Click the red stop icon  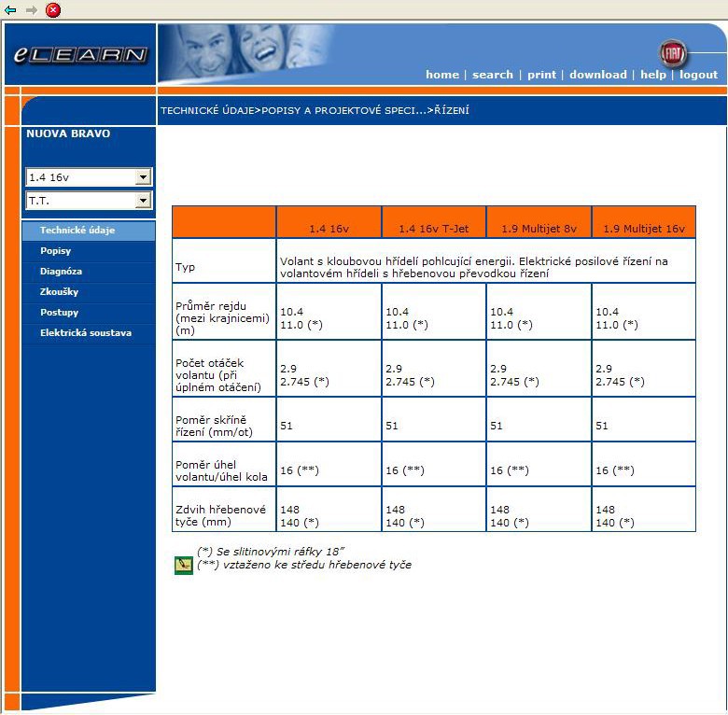tap(53, 9)
